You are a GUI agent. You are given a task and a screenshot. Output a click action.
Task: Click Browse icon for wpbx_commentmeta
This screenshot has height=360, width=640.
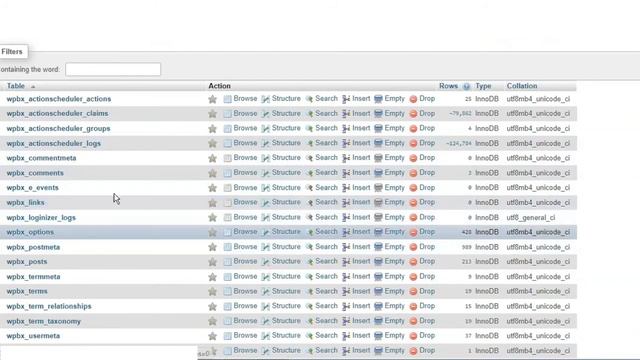point(227,158)
